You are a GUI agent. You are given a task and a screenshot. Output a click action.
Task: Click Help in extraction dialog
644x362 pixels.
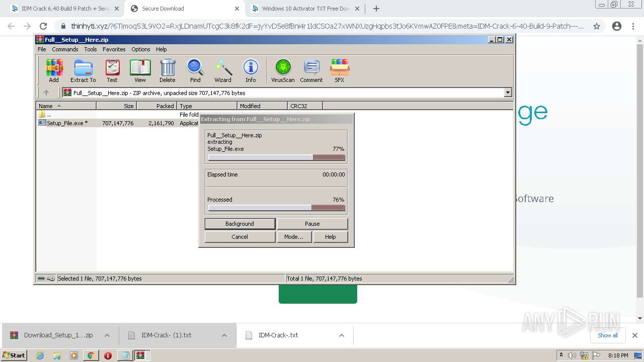331,237
